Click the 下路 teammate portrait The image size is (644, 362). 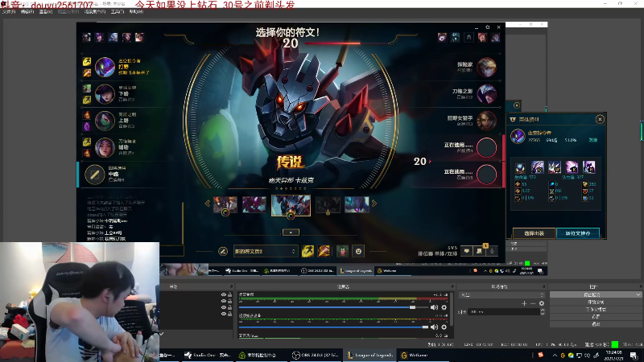coord(105,94)
